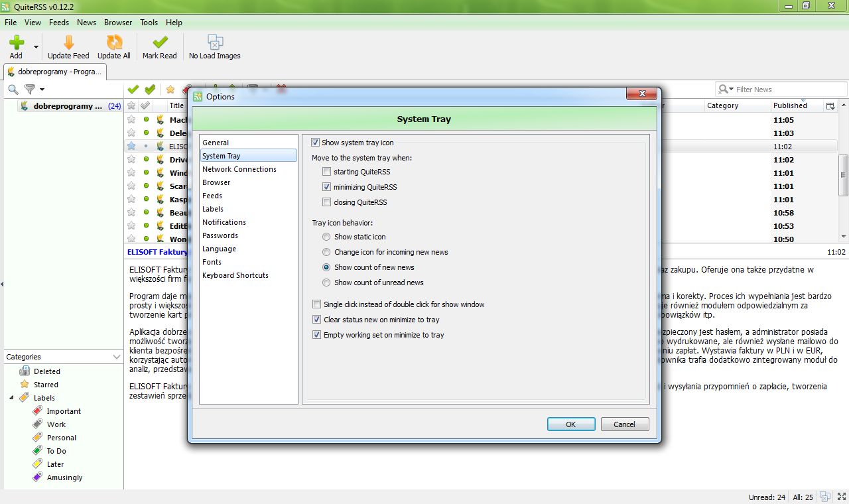Open Network Connections options page

pyautogui.click(x=249, y=169)
